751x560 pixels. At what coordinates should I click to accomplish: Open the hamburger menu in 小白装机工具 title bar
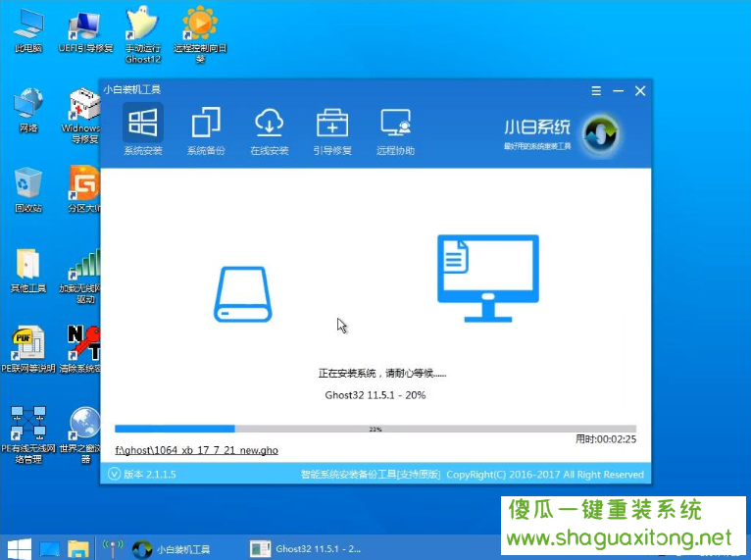pos(596,90)
